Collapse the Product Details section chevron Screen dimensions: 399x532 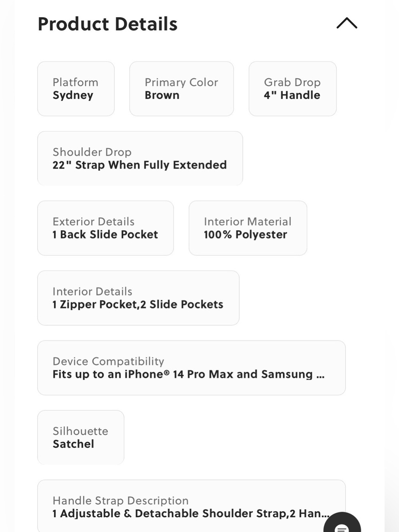click(x=347, y=23)
